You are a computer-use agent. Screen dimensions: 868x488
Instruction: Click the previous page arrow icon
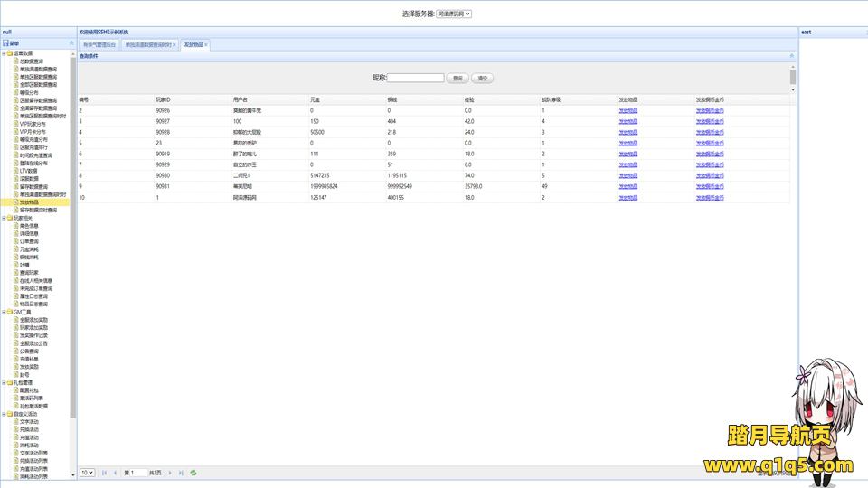[115, 473]
